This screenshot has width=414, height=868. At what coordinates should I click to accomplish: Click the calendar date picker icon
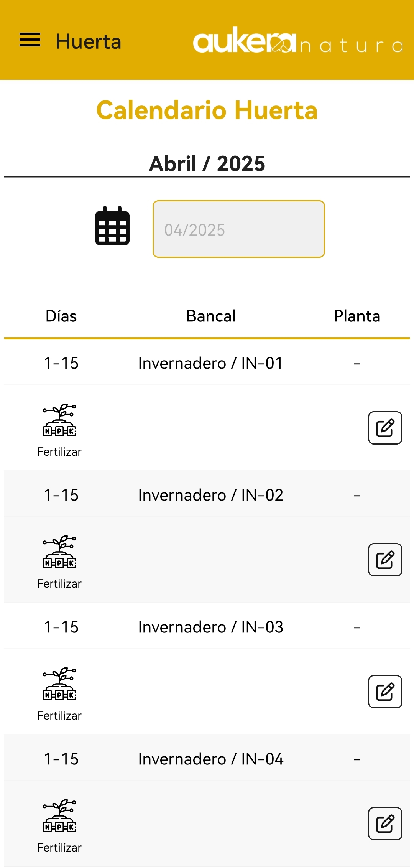tap(112, 226)
